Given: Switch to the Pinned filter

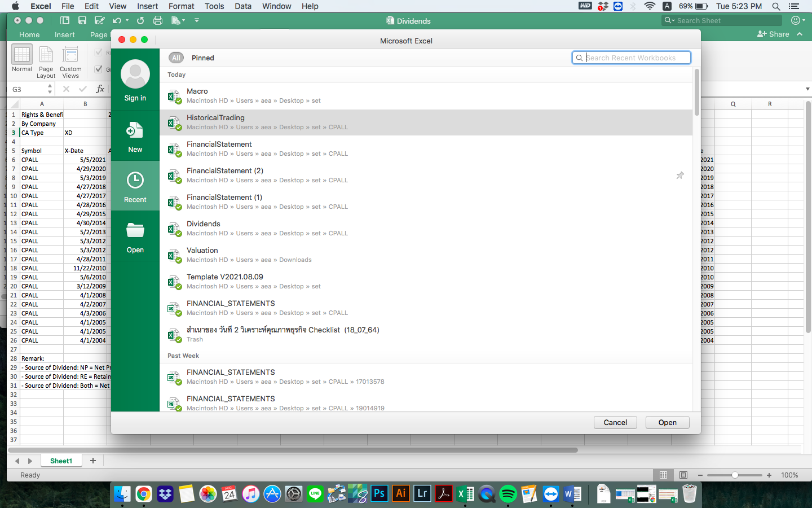Looking at the screenshot, I should pyautogui.click(x=202, y=58).
